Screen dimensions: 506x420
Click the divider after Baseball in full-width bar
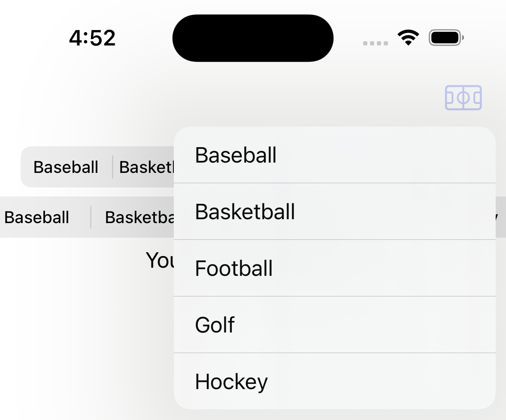coord(91,217)
